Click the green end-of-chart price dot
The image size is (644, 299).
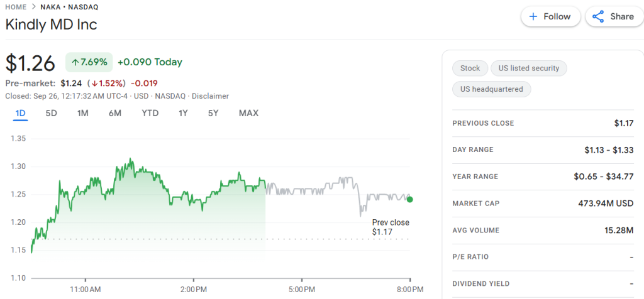click(410, 199)
